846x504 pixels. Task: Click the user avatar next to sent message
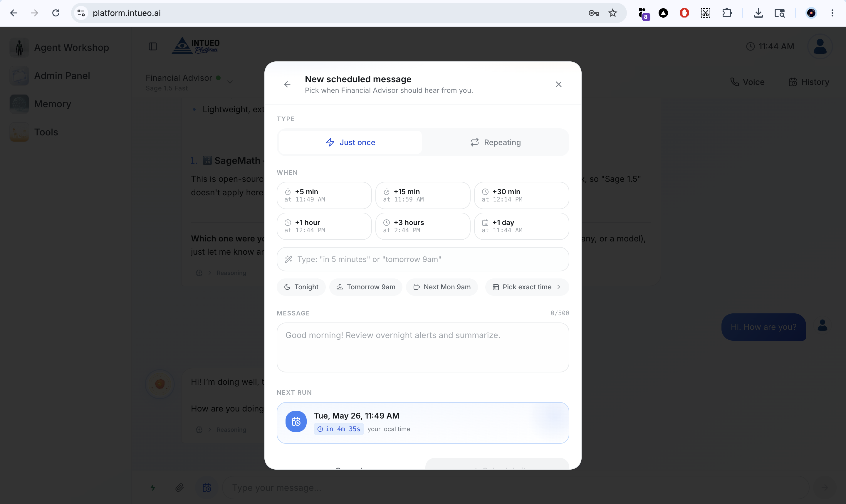pos(822,325)
